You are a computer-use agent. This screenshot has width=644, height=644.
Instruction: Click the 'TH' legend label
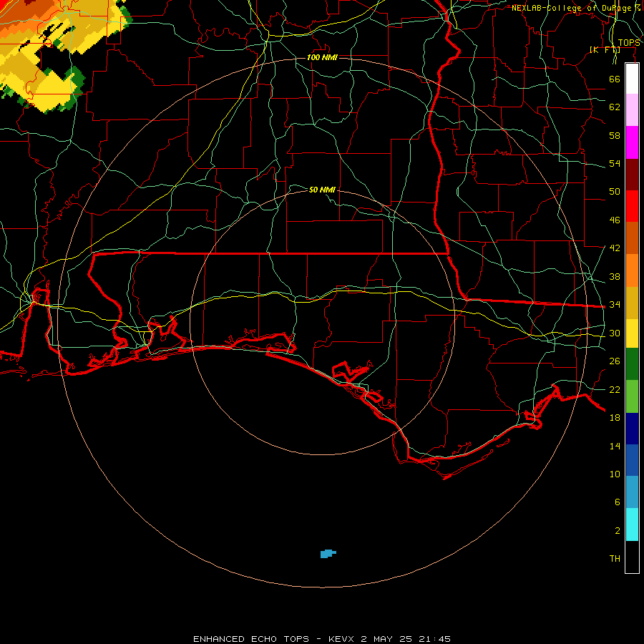[615, 559]
